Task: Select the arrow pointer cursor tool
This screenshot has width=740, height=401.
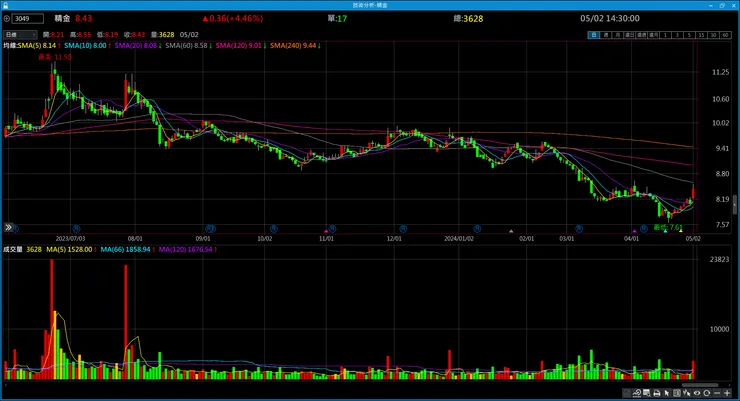Action: tap(666, 393)
